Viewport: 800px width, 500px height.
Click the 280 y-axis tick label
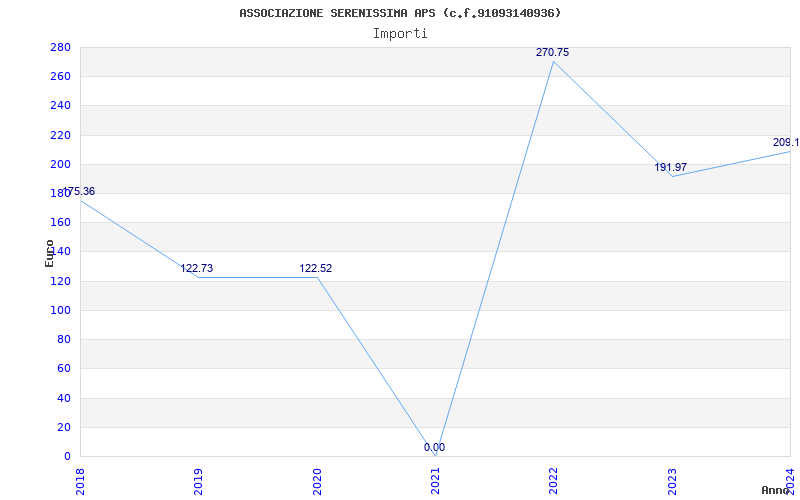(60, 48)
